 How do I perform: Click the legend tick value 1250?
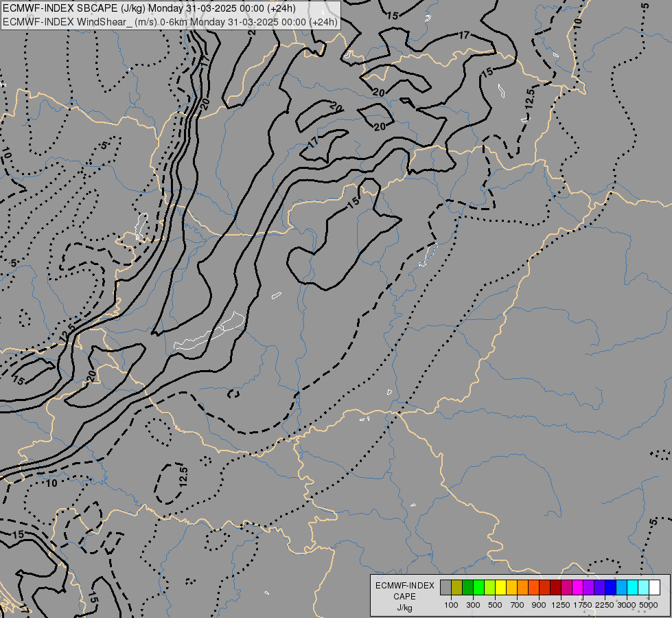[x=561, y=605]
